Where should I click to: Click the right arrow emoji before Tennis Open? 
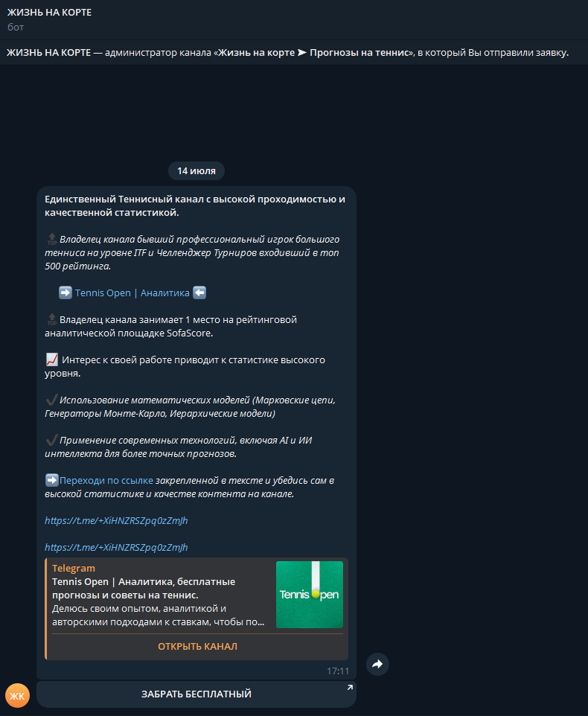pyautogui.click(x=65, y=293)
